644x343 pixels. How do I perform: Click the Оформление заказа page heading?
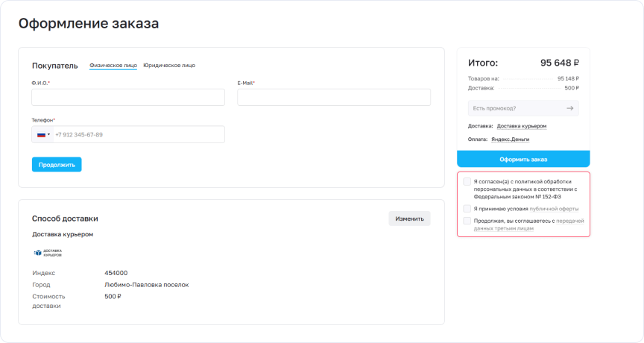[x=88, y=24]
